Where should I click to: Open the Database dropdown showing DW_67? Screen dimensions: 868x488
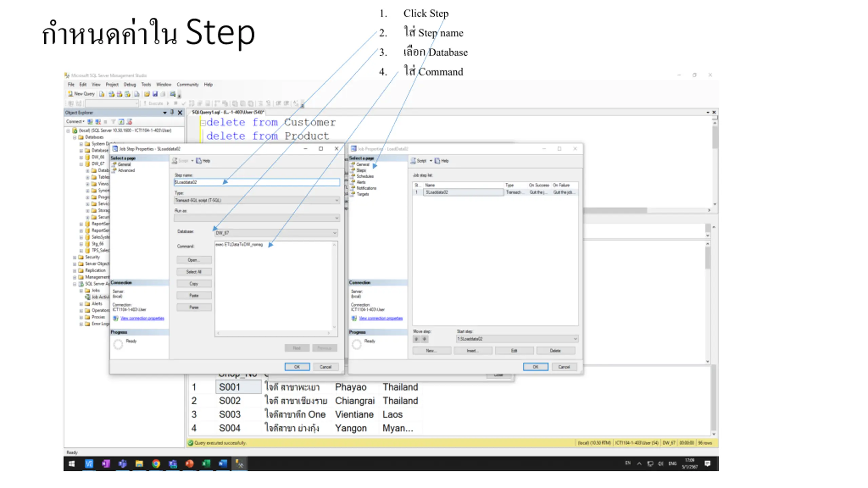(x=276, y=233)
